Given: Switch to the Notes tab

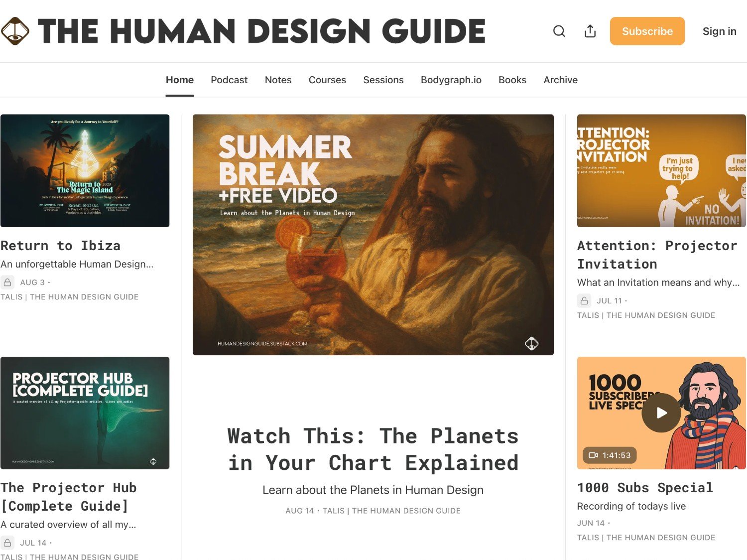Looking at the screenshot, I should coord(278,80).
